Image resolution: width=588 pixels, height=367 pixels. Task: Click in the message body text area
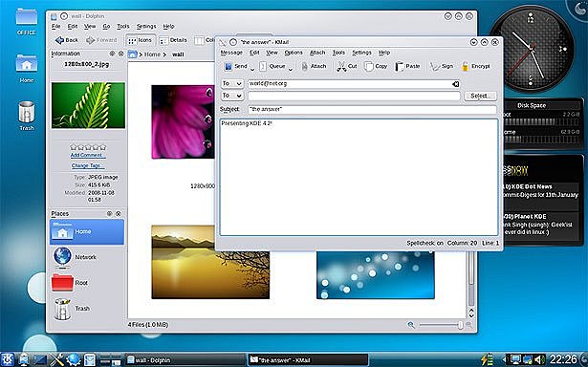tap(359, 178)
